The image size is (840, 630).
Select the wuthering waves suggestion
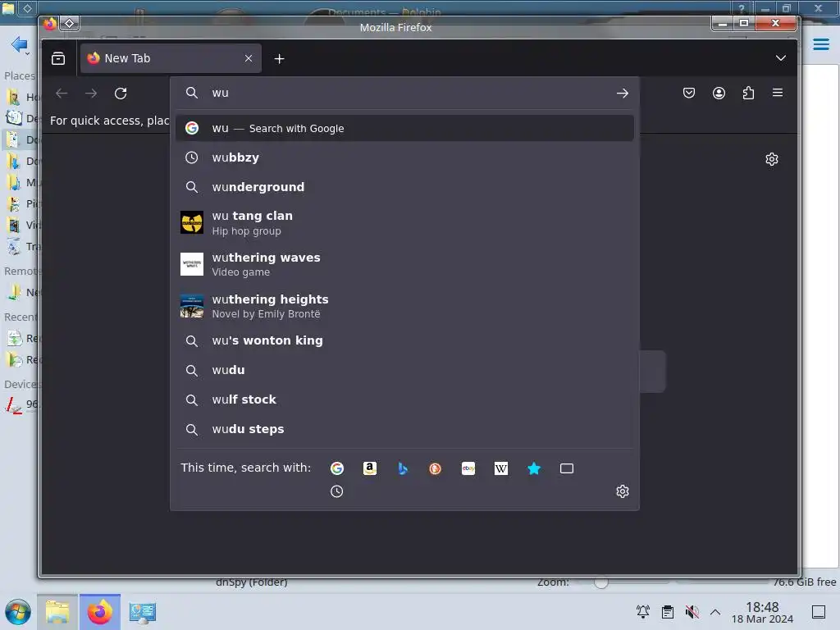point(404,264)
